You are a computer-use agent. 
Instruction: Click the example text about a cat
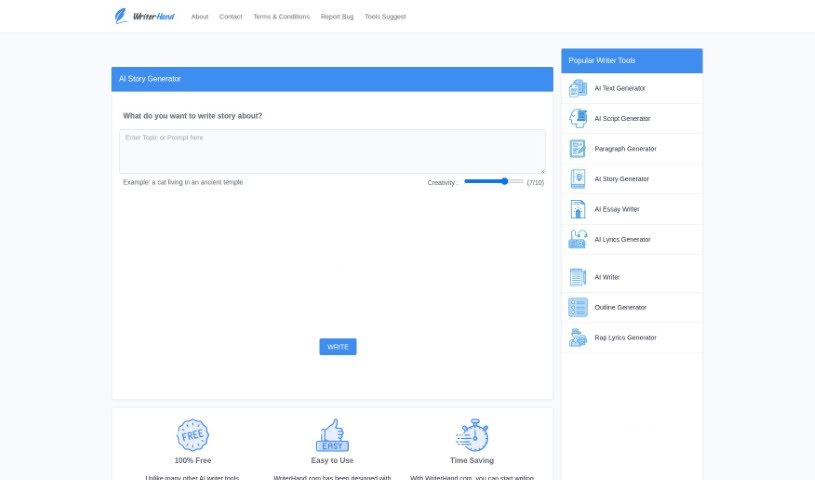click(x=183, y=182)
